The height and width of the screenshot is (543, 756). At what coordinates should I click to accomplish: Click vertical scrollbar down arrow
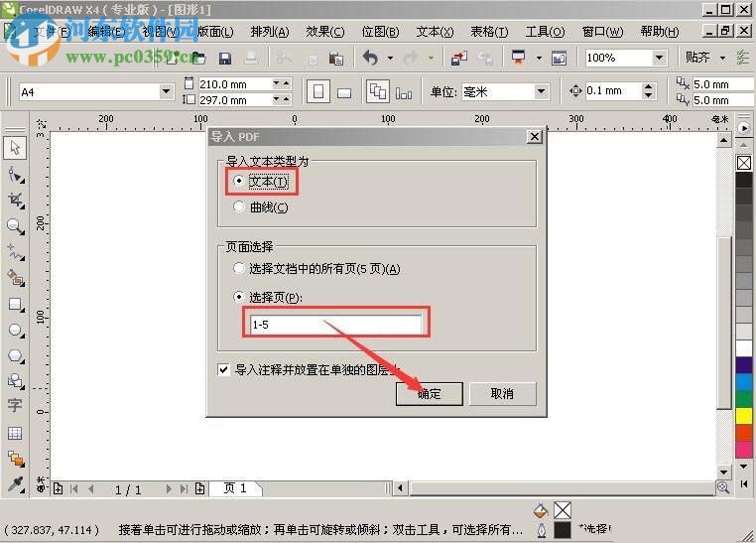coord(723,473)
